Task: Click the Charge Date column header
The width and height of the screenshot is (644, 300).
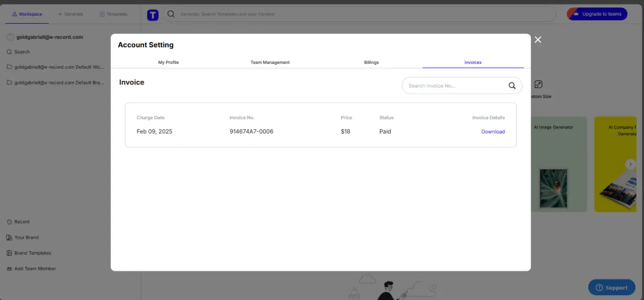Action: point(150,118)
